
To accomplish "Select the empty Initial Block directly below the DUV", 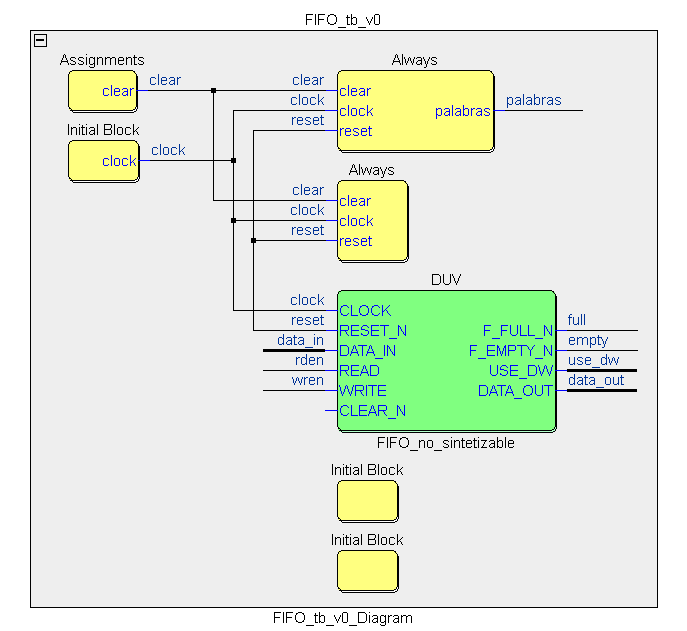I will pyautogui.click(x=367, y=501).
